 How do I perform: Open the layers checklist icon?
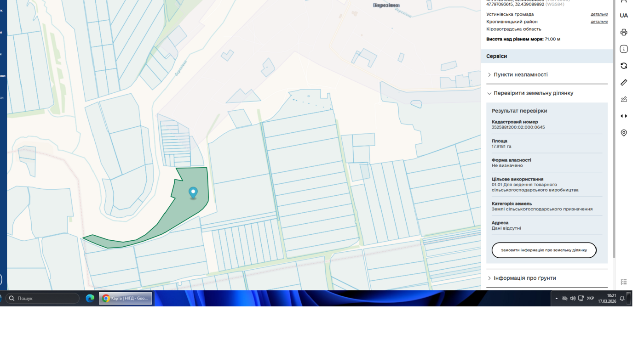(x=624, y=282)
